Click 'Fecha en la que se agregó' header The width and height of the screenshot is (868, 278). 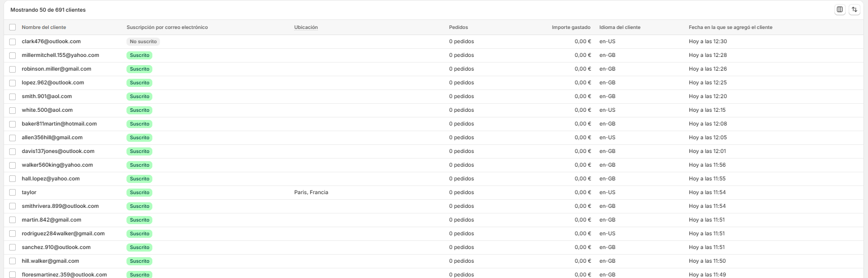(730, 27)
